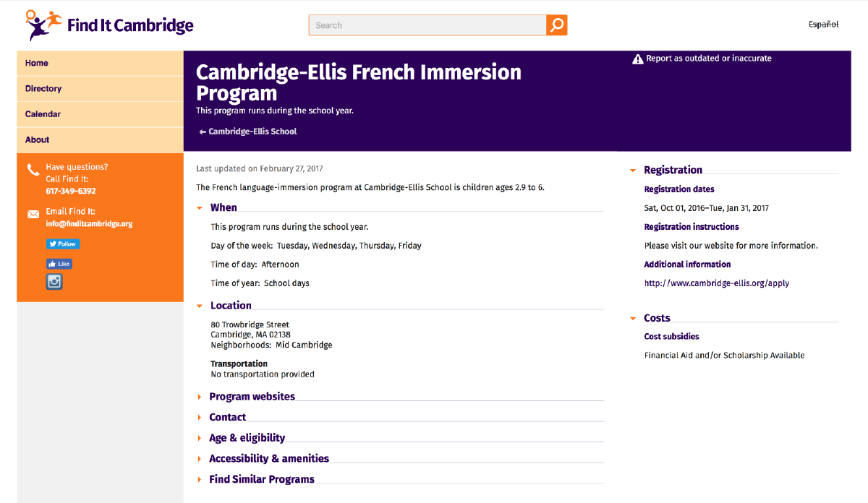Expand the Contact section
The width and height of the screenshot is (868, 503).
(x=227, y=417)
